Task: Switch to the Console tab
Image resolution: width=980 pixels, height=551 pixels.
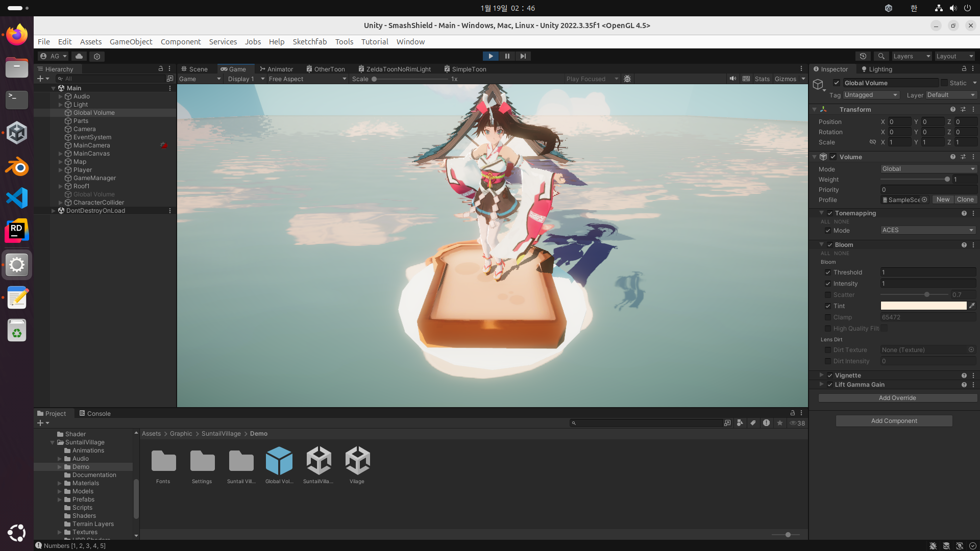Action: [x=95, y=413]
